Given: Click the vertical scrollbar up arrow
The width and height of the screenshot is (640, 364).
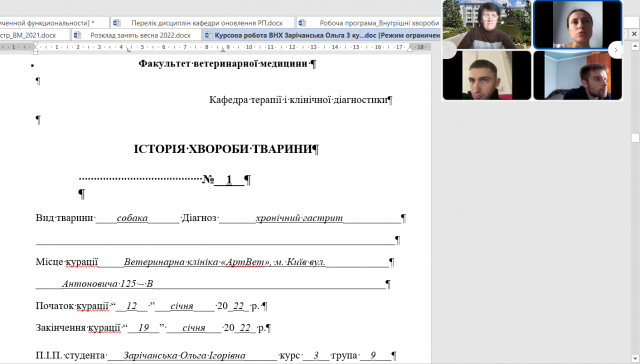Looking at the screenshot, I should tap(635, 47).
